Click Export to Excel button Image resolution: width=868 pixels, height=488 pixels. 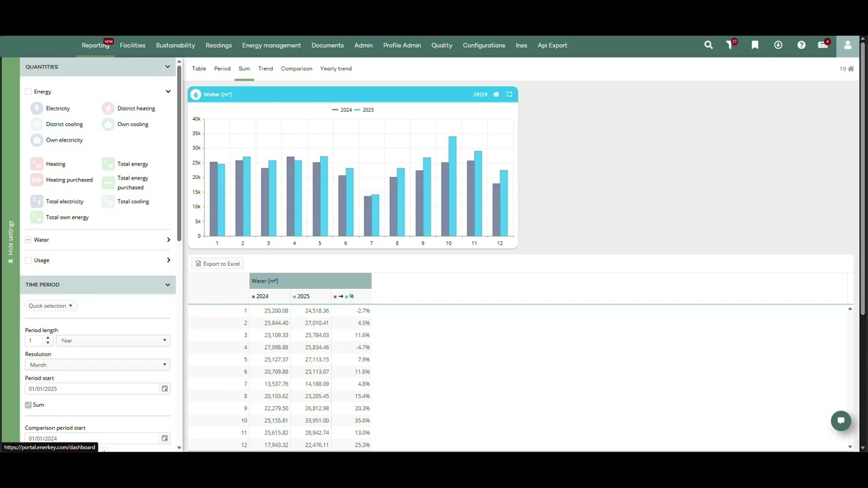[x=218, y=264]
